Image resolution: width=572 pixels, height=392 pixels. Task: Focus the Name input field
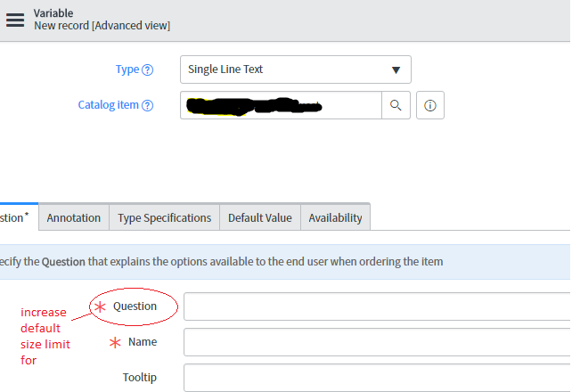coord(377,342)
